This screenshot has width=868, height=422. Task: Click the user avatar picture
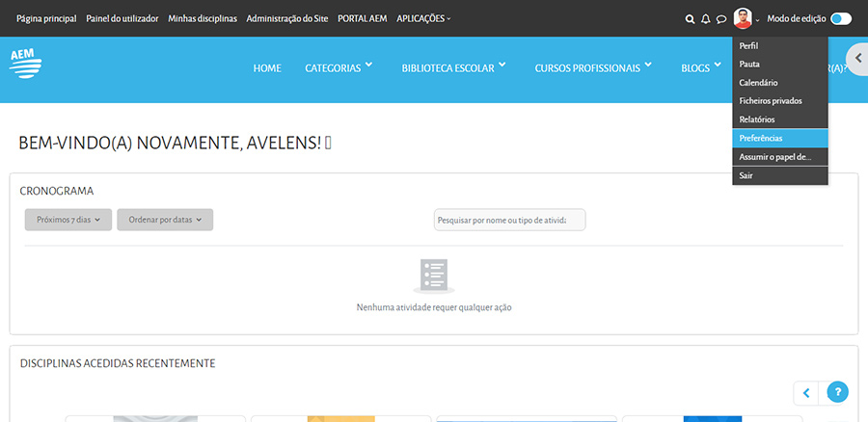click(743, 18)
